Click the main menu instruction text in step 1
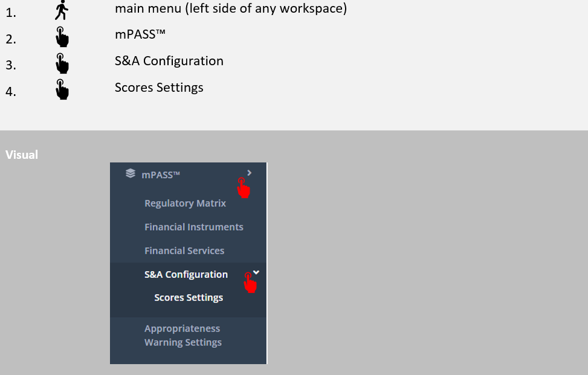This screenshot has height=375, width=588. tap(230, 9)
